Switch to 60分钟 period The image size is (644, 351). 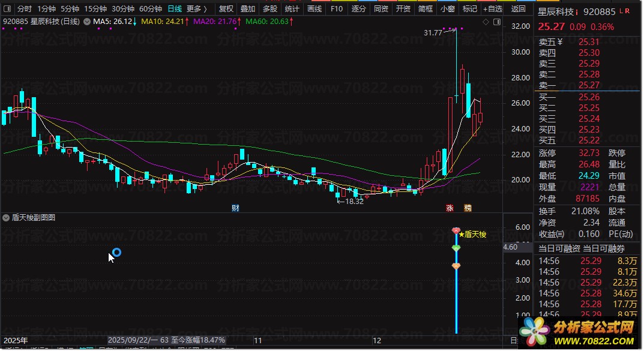150,8
